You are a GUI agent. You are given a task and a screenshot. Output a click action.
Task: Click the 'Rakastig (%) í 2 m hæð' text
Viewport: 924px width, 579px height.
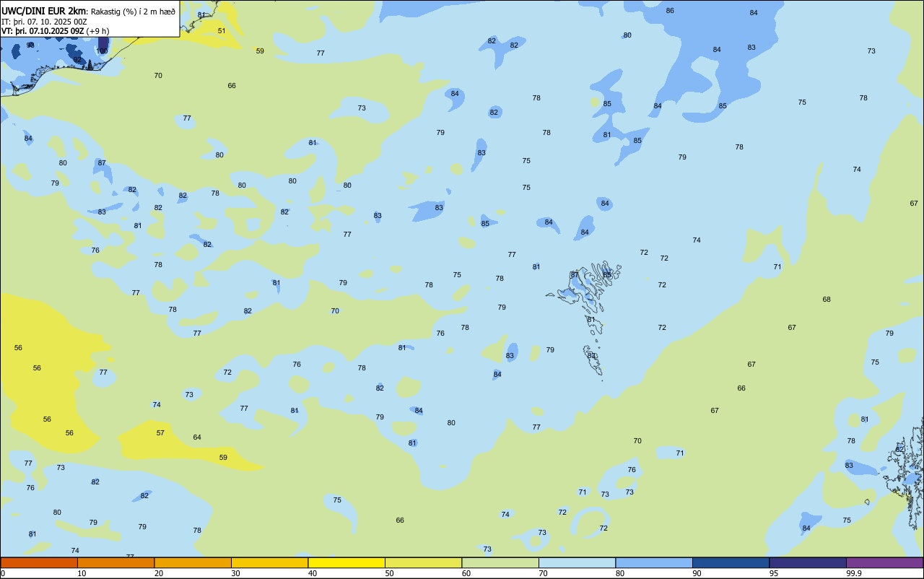pos(133,12)
